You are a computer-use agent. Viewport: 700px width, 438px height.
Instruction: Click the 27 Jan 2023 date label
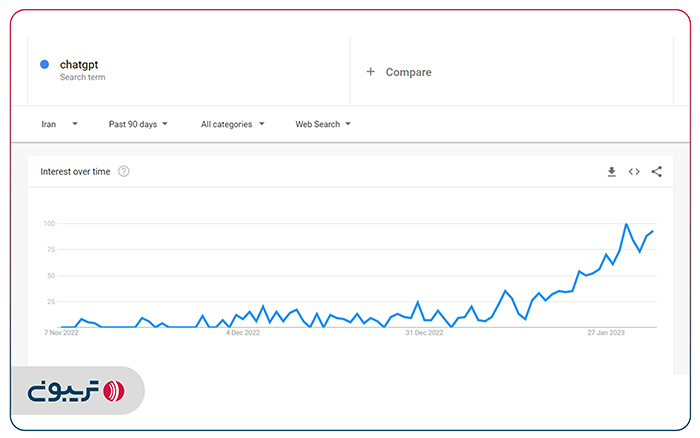[x=605, y=334]
